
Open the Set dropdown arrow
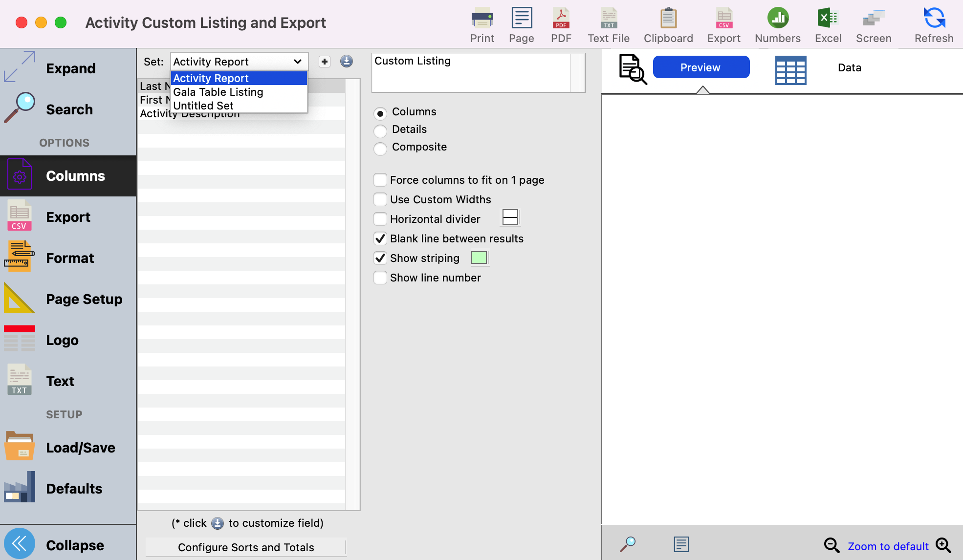click(297, 62)
